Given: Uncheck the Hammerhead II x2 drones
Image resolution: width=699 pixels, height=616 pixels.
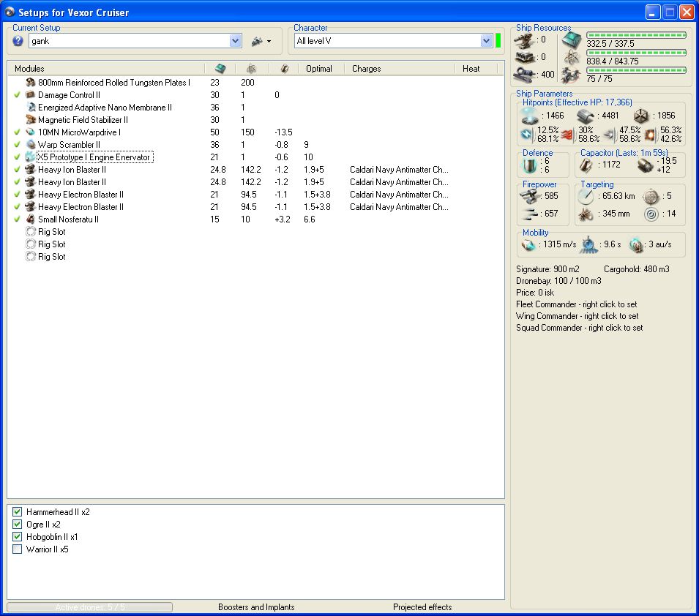Looking at the screenshot, I should [18, 512].
